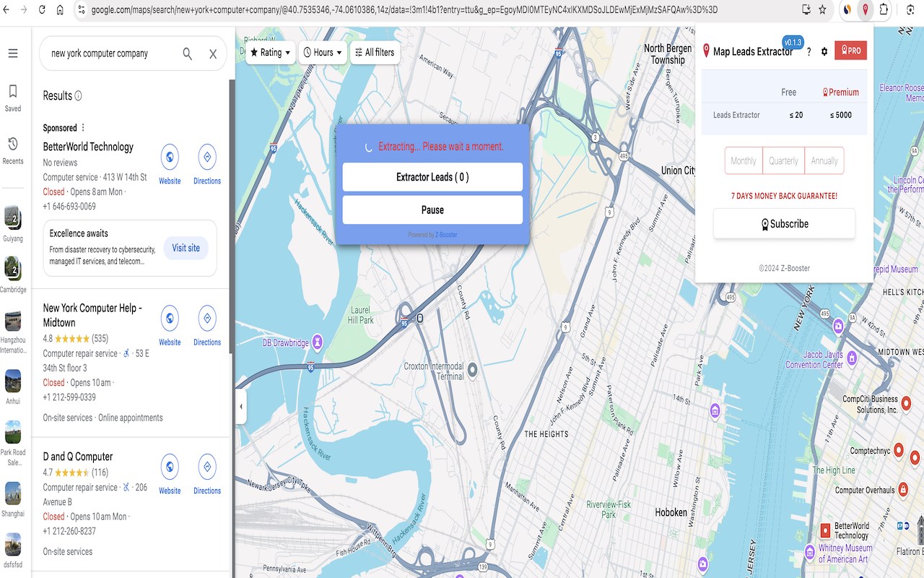Viewport: 924px width, 578px height.
Task: Click Results info icon
Action: 78,96
